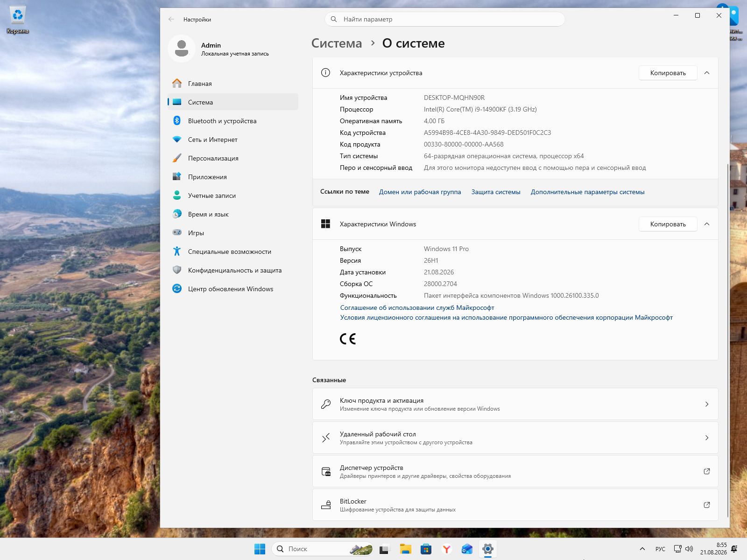Click the settings page vertical scrollbar

tap(727, 341)
